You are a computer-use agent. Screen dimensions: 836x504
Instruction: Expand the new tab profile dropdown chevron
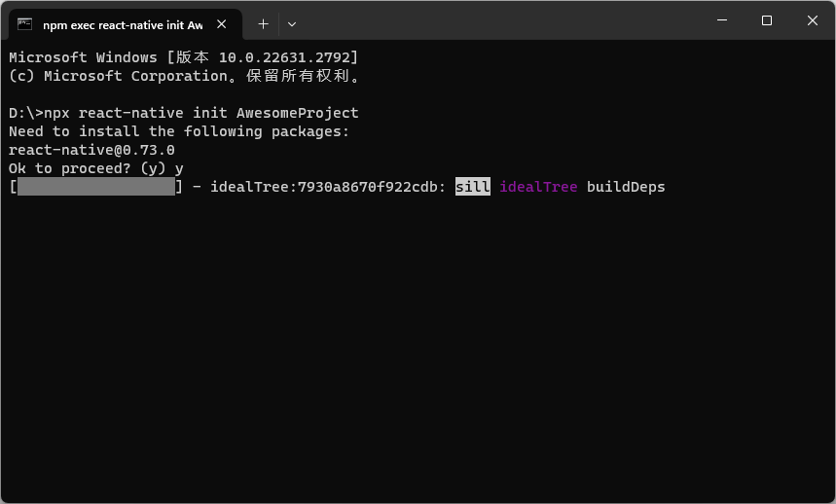point(292,24)
